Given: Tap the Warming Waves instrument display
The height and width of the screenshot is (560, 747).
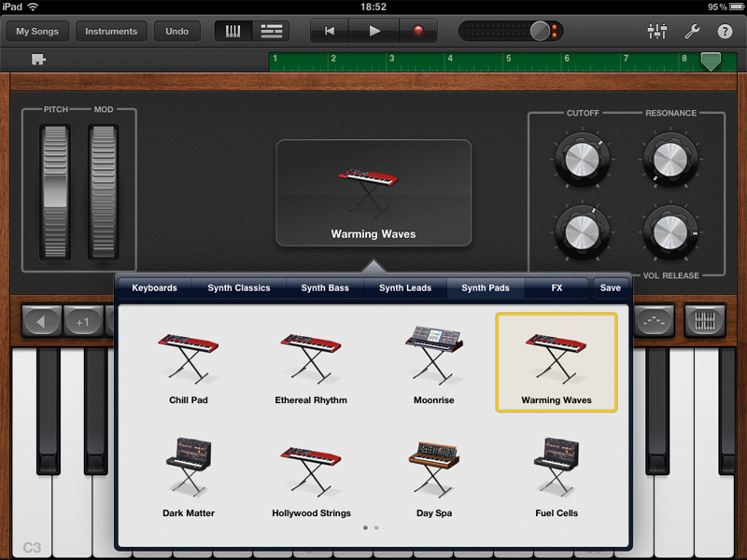Looking at the screenshot, I should point(373,193).
